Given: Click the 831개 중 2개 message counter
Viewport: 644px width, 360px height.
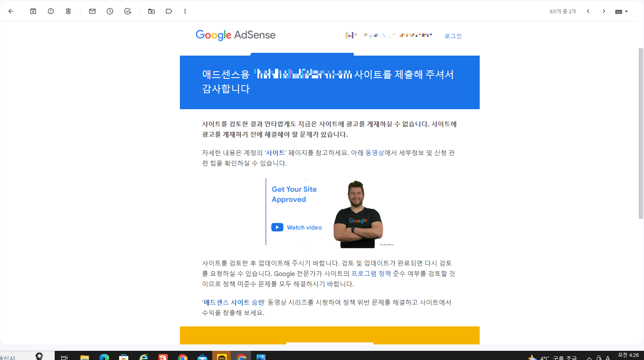Looking at the screenshot, I should coord(562,12).
